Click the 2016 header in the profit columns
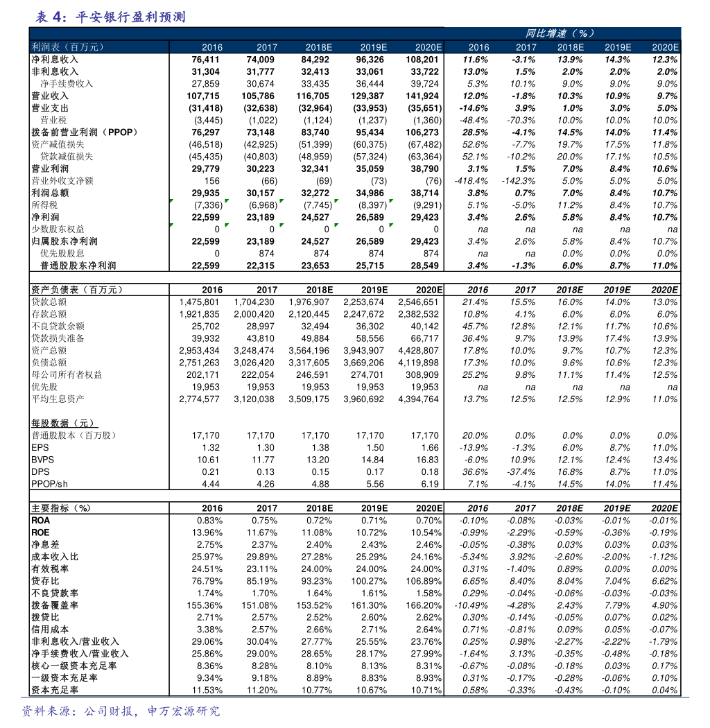 (x=212, y=47)
